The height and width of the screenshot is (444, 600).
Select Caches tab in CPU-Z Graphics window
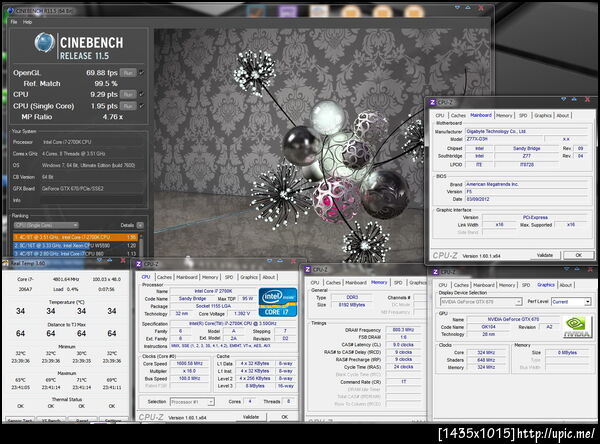[461, 285]
